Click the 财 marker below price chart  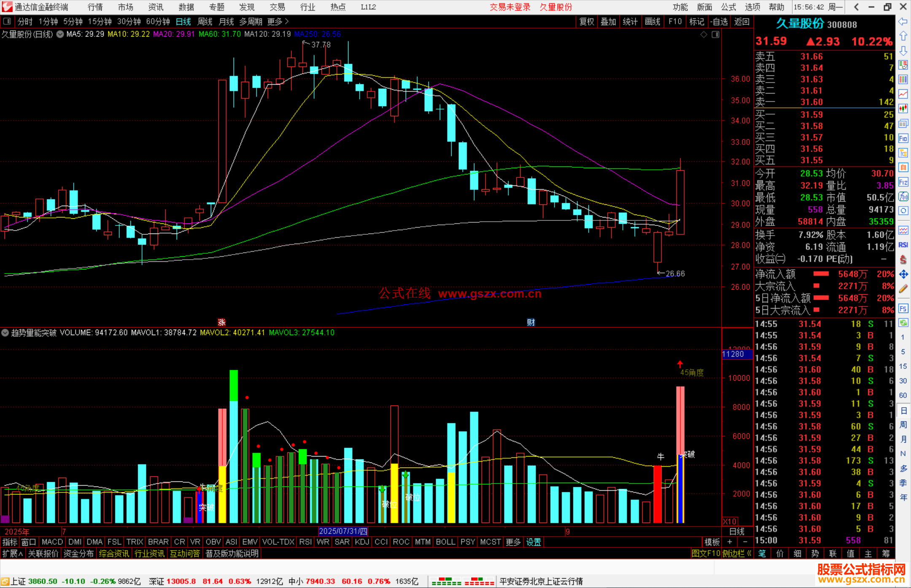point(531,322)
